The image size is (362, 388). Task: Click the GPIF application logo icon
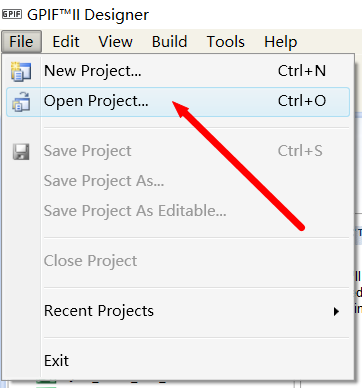pos(12,14)
